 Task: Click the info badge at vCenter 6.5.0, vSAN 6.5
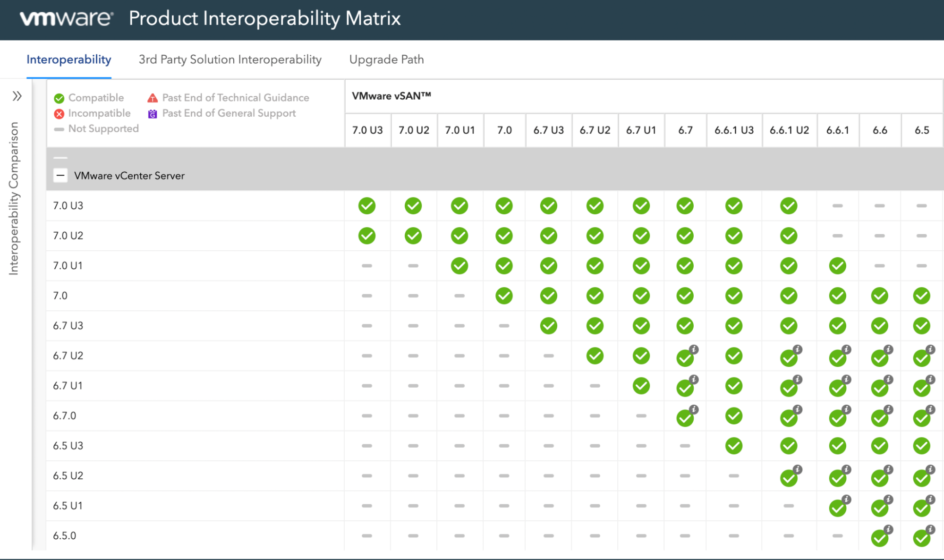coord(930,529)
